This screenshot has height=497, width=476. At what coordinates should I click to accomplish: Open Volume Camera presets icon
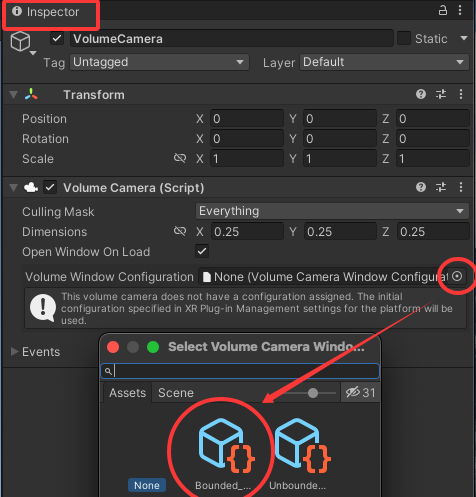[441, 187]
